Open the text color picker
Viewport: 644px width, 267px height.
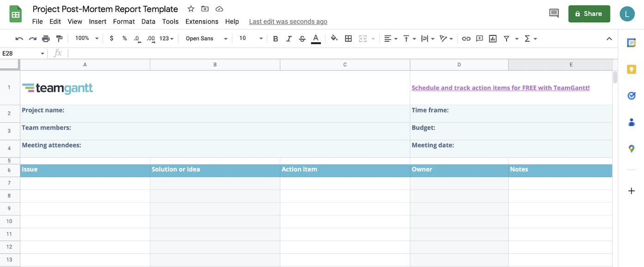(316, 38)
